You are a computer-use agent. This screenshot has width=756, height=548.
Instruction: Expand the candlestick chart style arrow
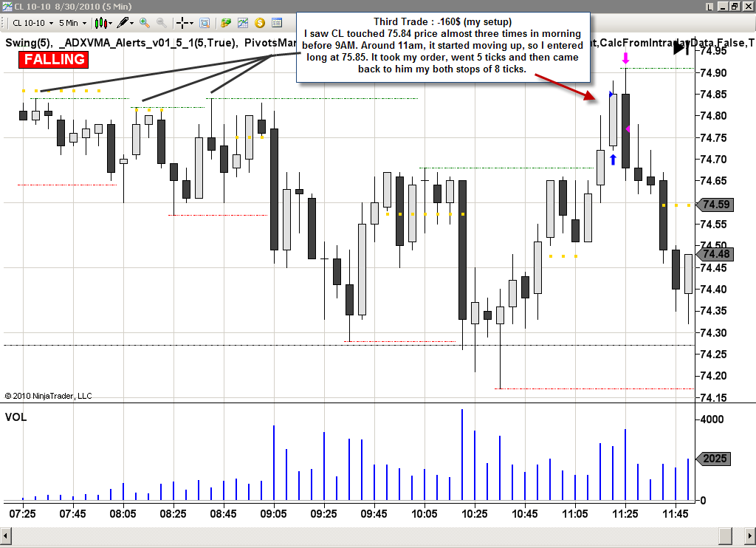point(111,23)
